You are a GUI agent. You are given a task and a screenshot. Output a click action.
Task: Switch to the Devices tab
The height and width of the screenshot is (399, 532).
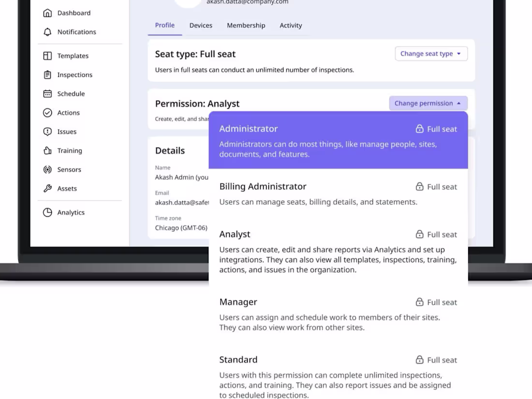click(201, 25)
